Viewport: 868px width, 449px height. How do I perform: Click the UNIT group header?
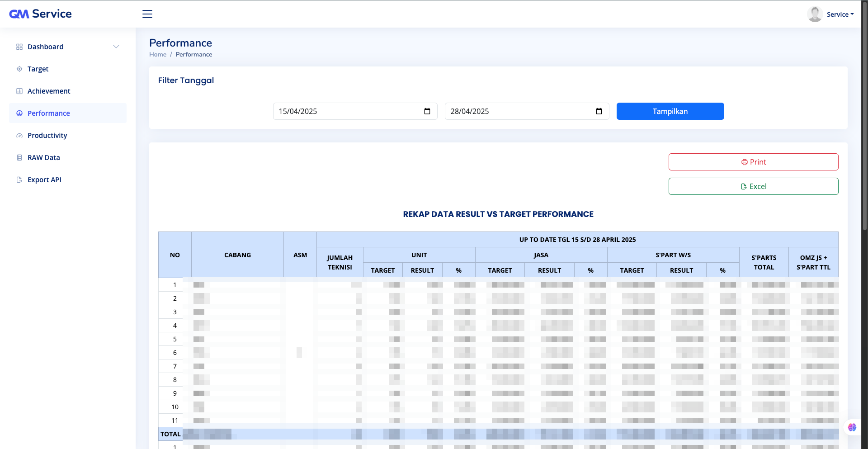[419, 255]
